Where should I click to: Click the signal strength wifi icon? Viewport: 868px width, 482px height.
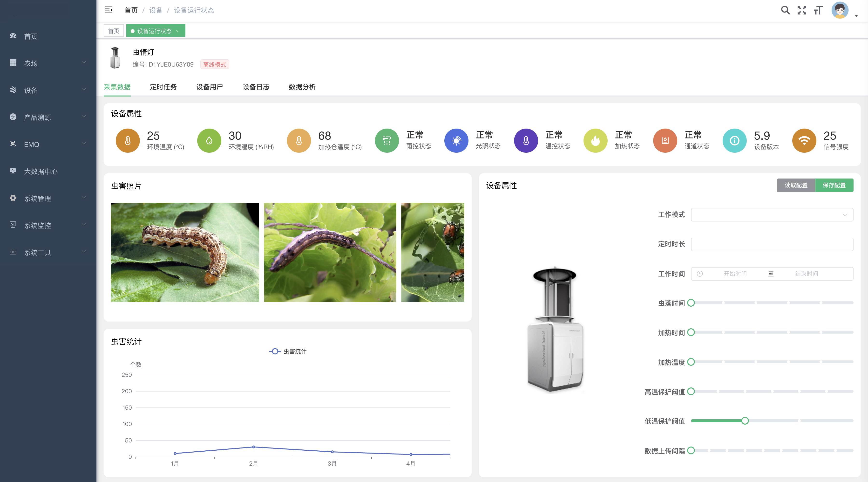coord(804,141)
